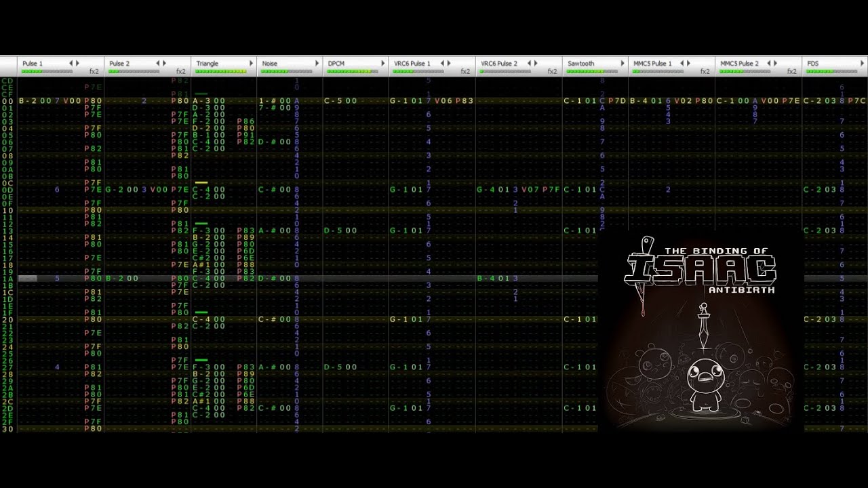The width and height of the screenshot is (868, 488).
Task: Select note G-4 in VRC6 Pulse 2 row 0D
Action: 484,190
